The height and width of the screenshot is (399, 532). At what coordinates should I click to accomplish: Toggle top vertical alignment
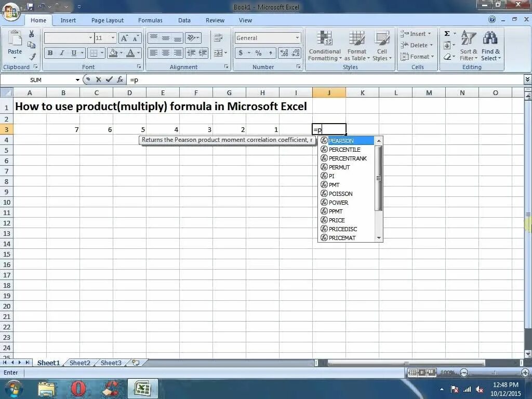point(154,38)
